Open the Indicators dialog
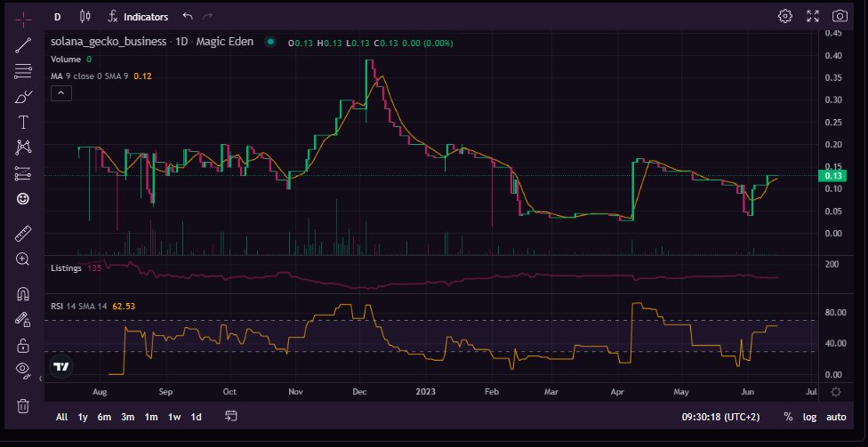Screen dimensions: 868x447 click(138, 17)
